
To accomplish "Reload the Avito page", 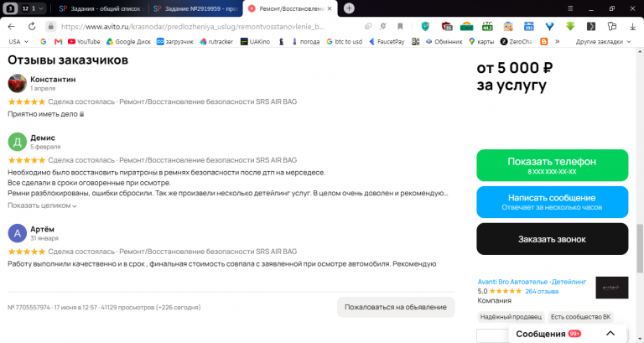I will pyautogui.click(x=32, y=26).
